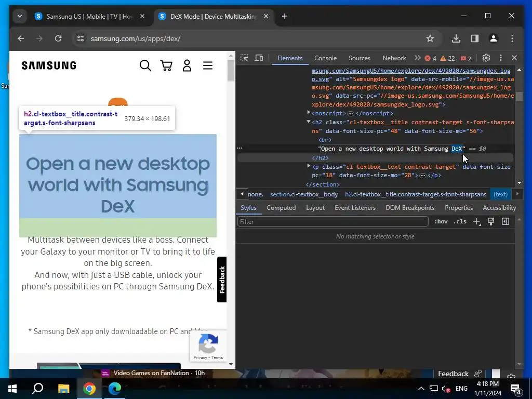The image size is (532, 399).
Task: Switch to the Network tab
Action: pos(394,58)
